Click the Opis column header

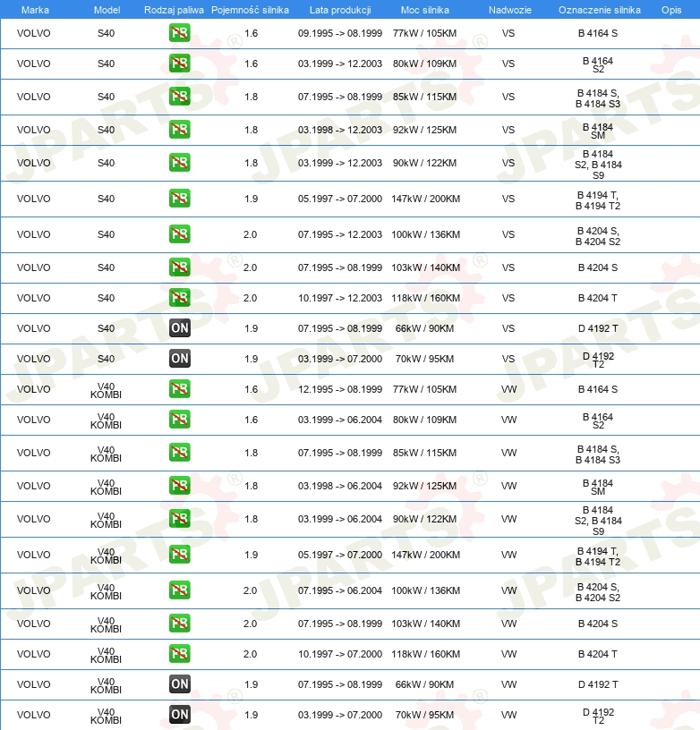pyautogui.click(x=671, y=10)
